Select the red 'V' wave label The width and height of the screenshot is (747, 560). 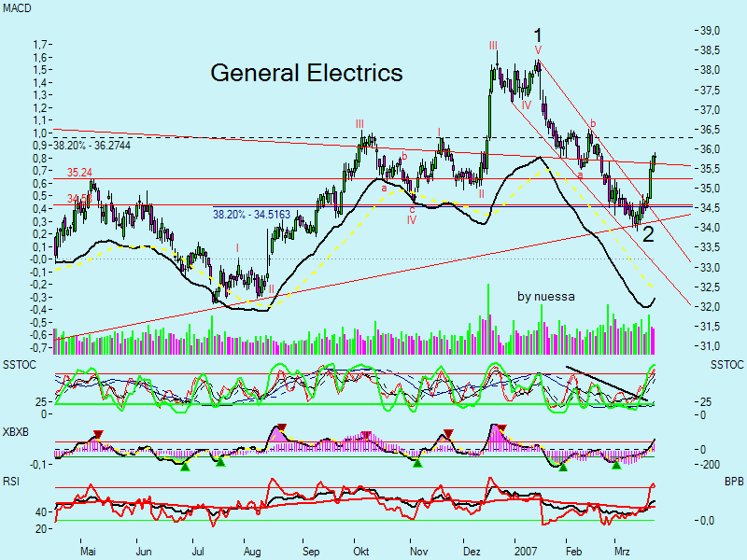click(x=538, y=50)
